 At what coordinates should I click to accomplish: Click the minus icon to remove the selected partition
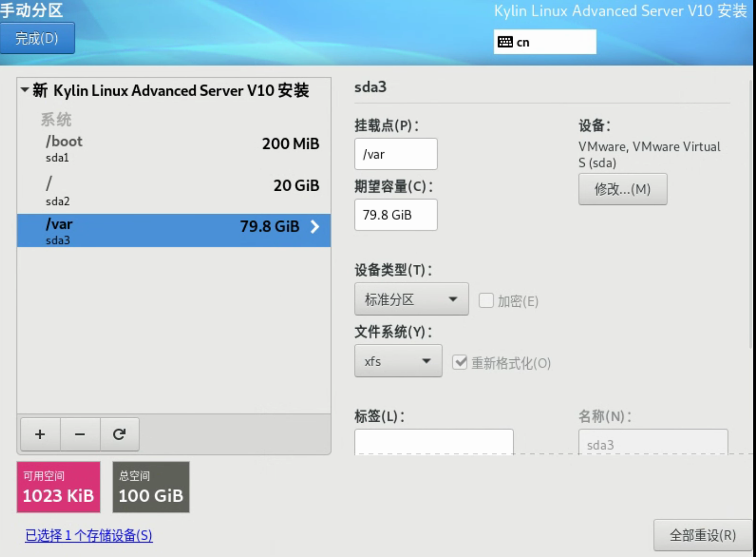(80, 434)
